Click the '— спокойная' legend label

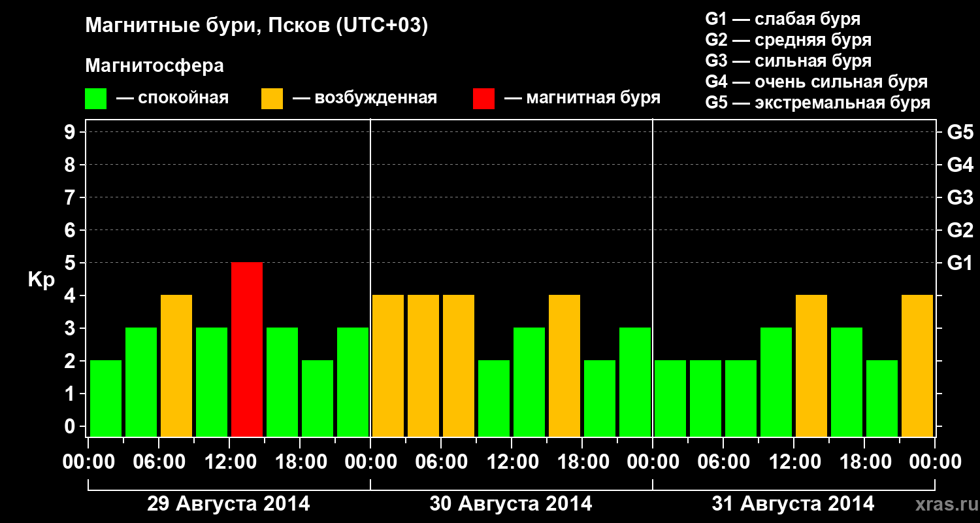172,98
